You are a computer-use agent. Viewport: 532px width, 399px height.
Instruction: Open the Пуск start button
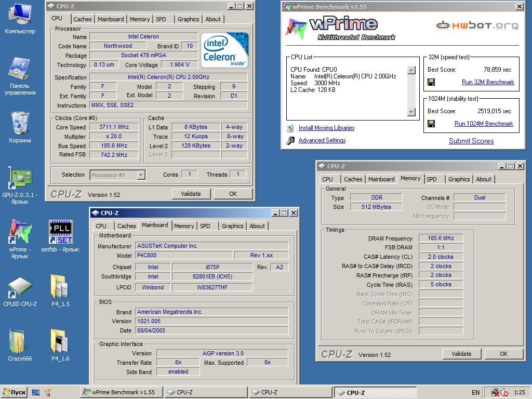14,393
